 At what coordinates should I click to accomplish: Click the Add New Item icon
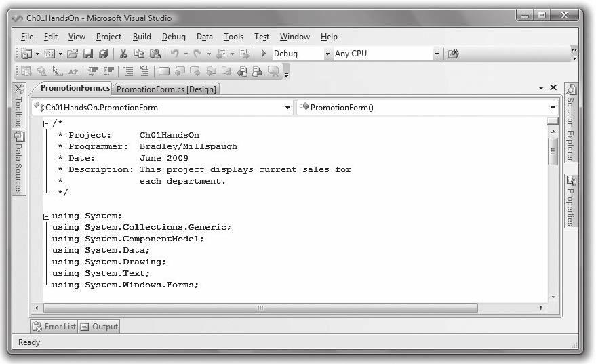49,54
